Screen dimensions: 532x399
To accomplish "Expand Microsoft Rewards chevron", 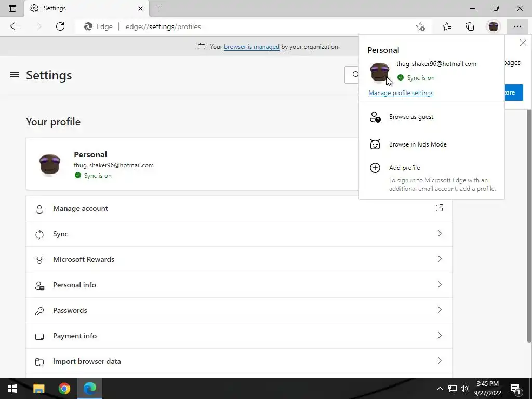I will [x=440, y=259].
